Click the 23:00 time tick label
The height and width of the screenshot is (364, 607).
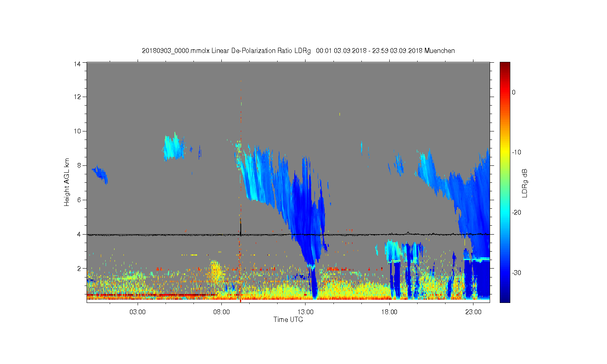[473, 312]
